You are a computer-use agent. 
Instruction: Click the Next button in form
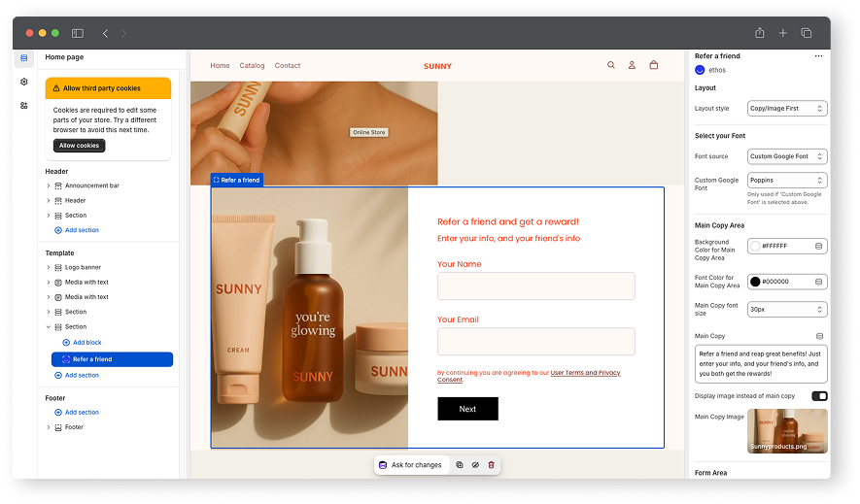pos(467,409)
